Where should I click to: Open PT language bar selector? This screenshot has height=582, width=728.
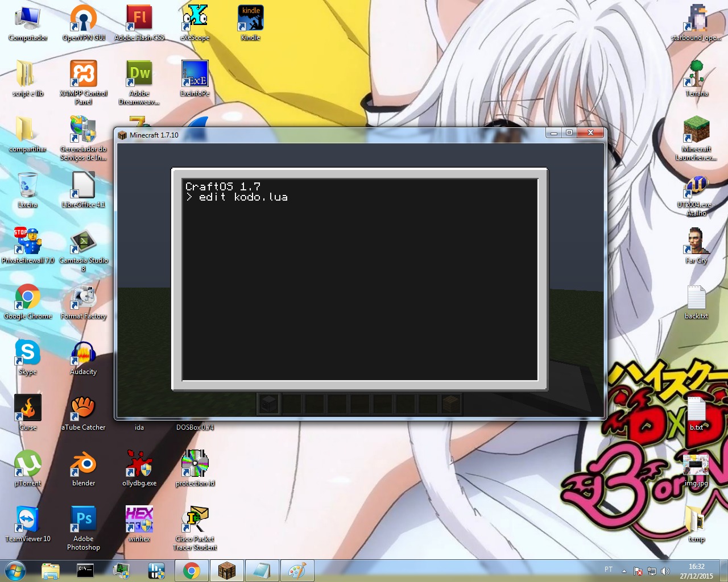(609, 569)
